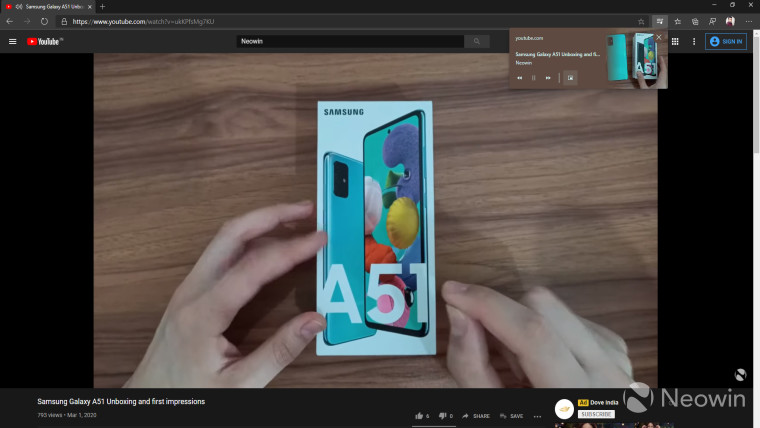Bookmark this page with the star icon

[x=641, y=20]
